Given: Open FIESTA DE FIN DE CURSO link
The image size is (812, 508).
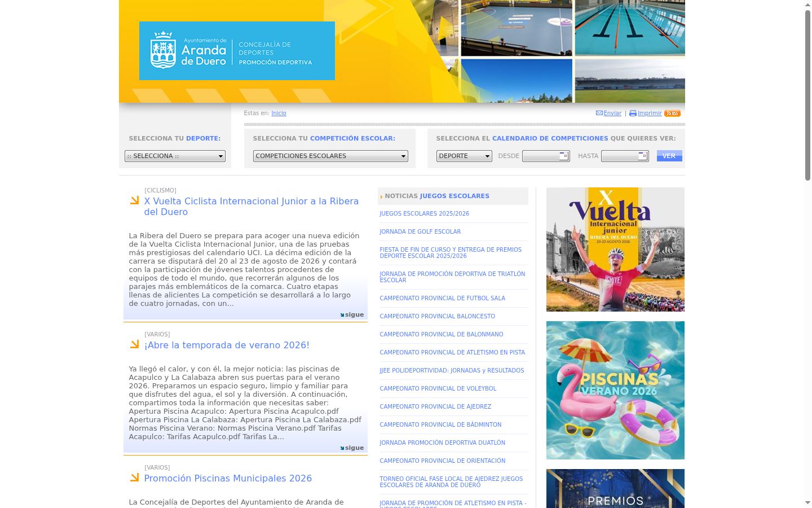Looking at the screenshot, I should (x=451, y=253).
